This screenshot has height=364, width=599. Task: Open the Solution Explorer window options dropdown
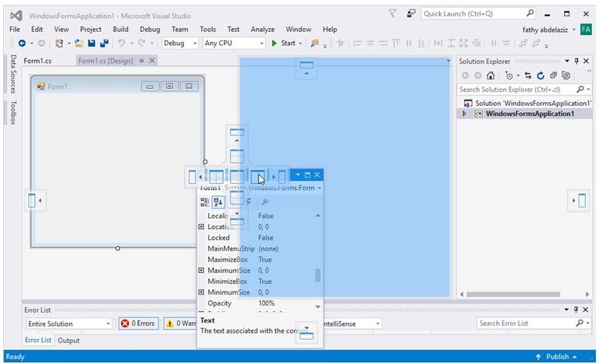click(567, 61)
